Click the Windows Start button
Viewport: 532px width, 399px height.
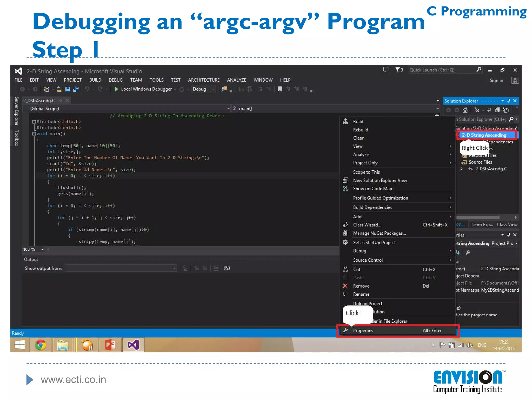click(x=20, y=345)
